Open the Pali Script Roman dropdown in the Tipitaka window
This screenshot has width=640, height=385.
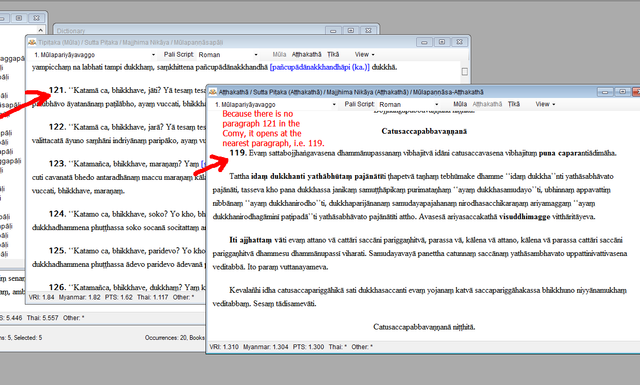point(228,55)
